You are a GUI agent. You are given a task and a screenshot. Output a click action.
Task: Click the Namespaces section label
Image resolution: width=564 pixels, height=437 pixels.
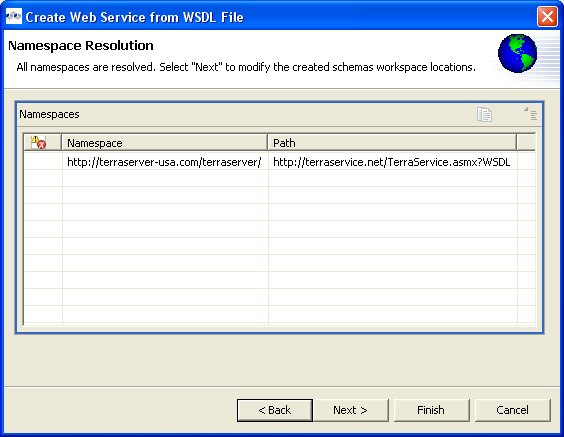pyautogui.click(x=49, y=114)
